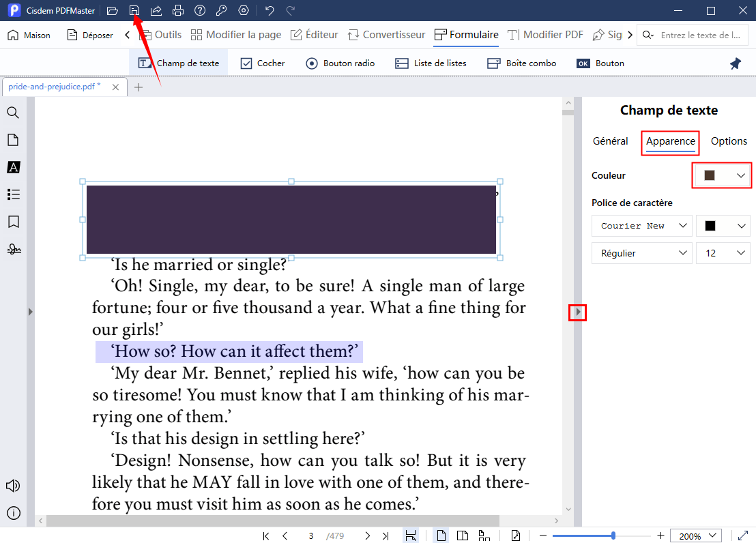This screenshot has width=756, height=543.
Task: Pin the form toolbar with pushpin icon
Action: click(736, 63)
